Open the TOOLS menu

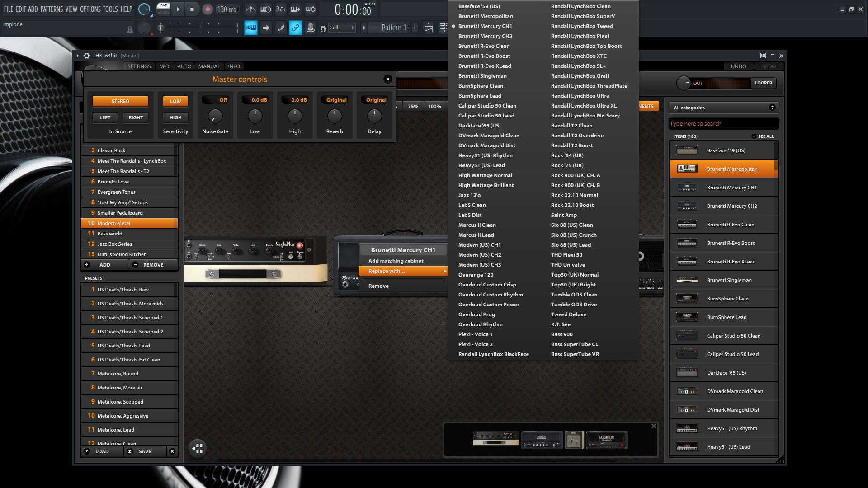110,9
